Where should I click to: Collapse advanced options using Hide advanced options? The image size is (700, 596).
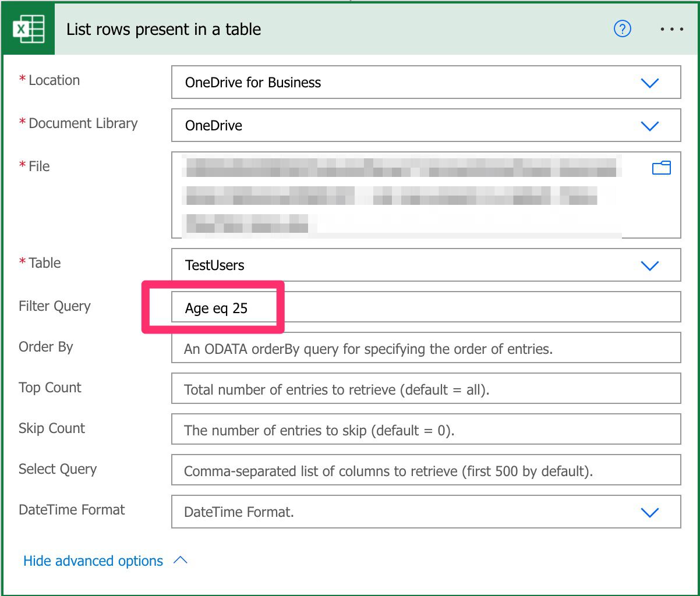click(93, 560)
